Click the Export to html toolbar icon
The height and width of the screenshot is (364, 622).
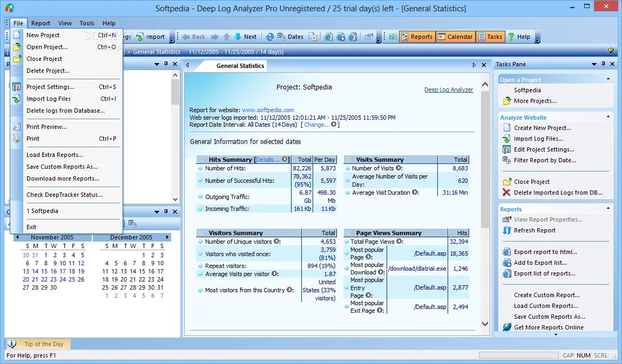tap(328, 37)
